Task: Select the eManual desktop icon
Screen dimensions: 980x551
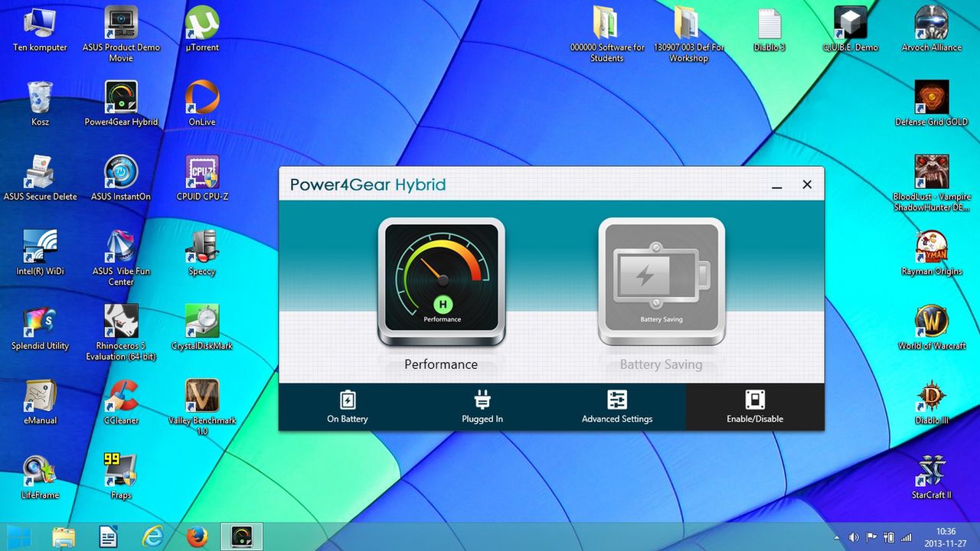Action: coord(40,402)
